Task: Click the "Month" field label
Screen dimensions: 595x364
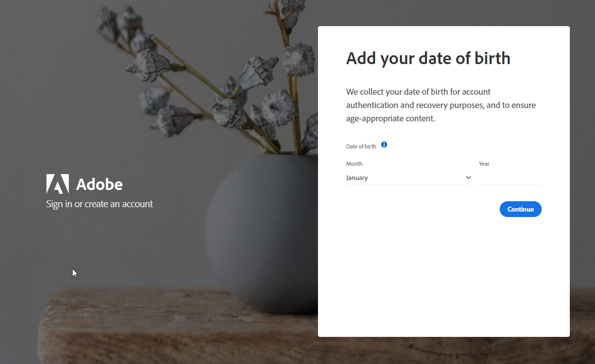Action: (x=354, y=164)
